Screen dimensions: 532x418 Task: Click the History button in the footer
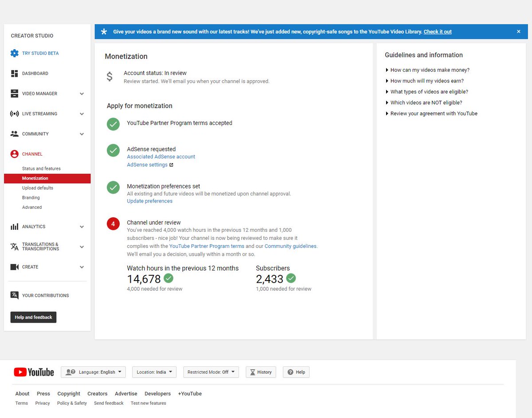click(261, 372)
